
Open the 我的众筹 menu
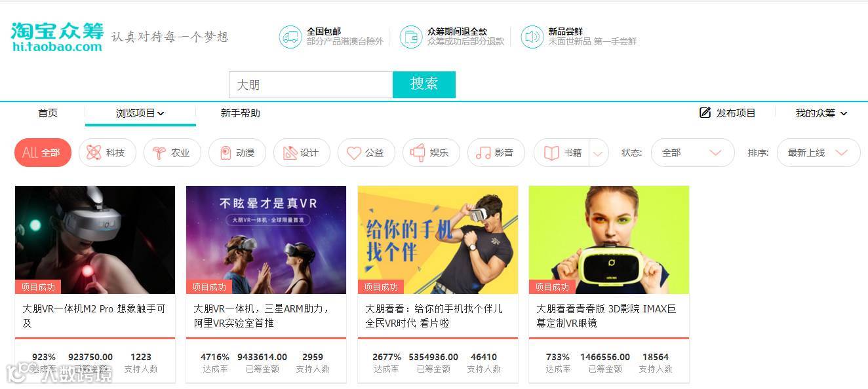pyautogui.click(x=821, y=113)
